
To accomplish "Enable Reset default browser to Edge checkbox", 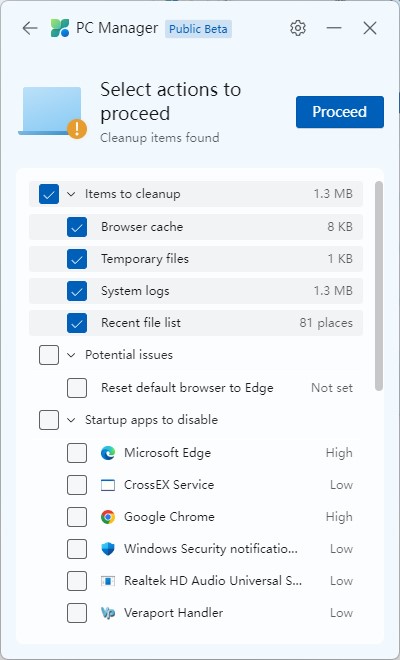I will [77, 388].
